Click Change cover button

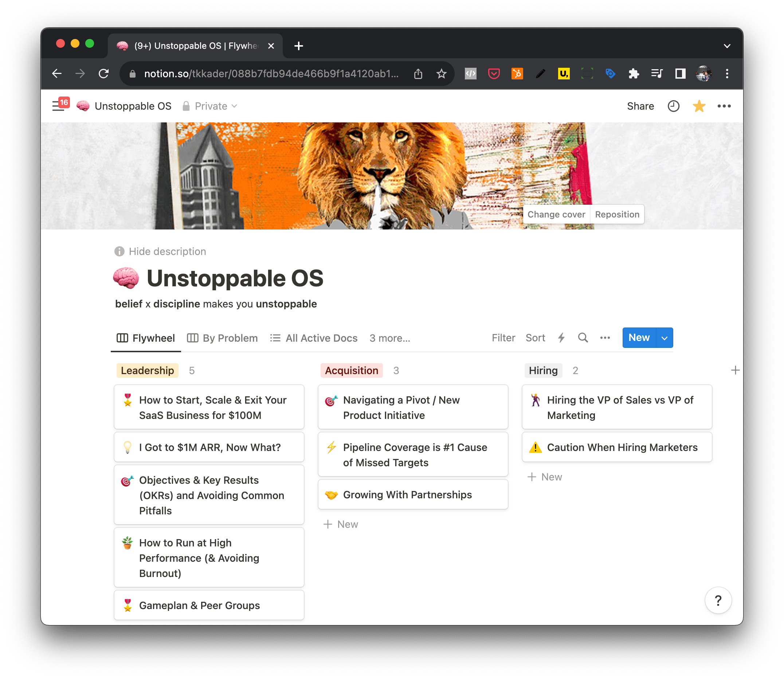coord(556,215)
